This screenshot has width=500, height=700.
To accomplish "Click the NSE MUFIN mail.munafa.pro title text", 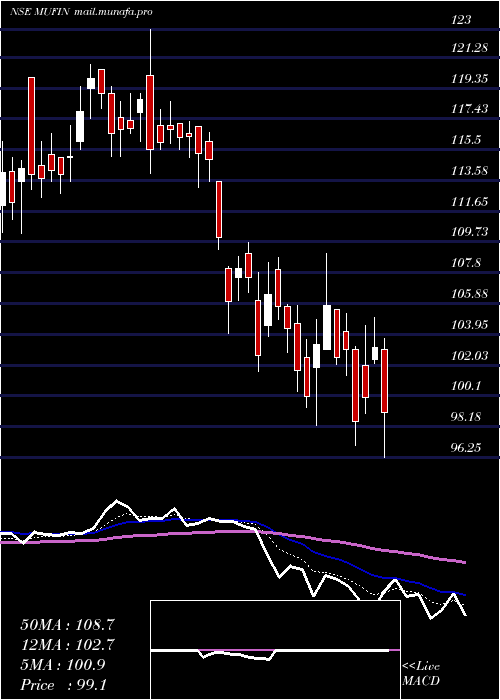I will click(x=81, y=12).
